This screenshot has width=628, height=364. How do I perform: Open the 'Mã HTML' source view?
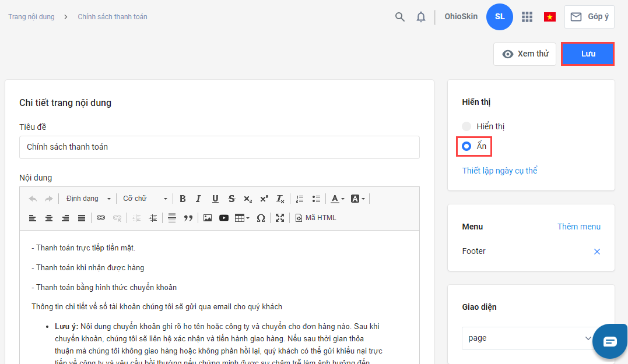(315, 218)
